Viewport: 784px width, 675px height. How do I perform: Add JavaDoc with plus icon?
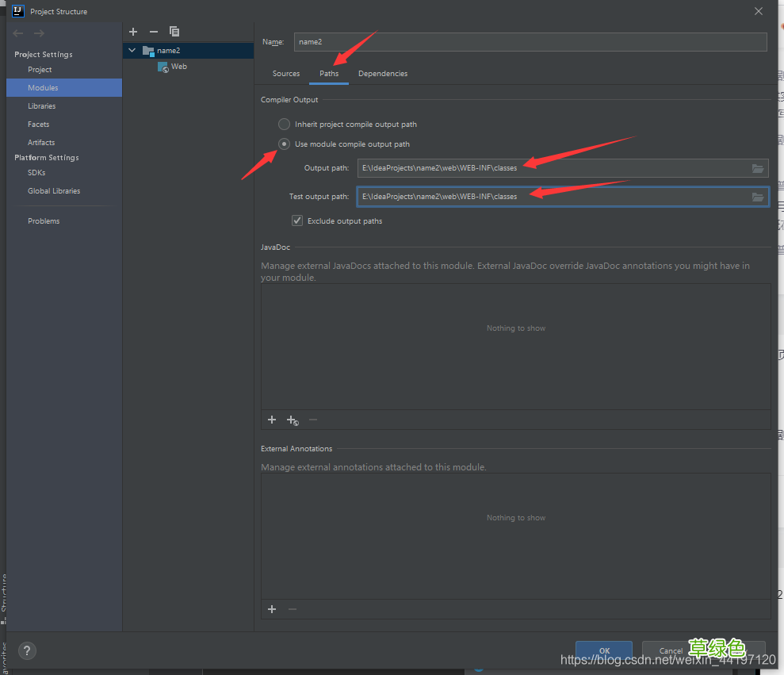coord(272,420)
